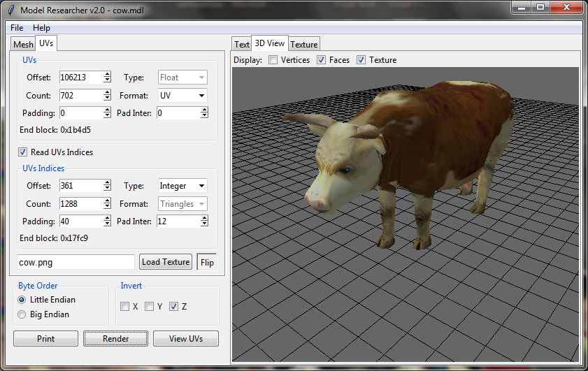Open the File menu
The height and width of the screenshot is (371, 588).
click(17, 28)
